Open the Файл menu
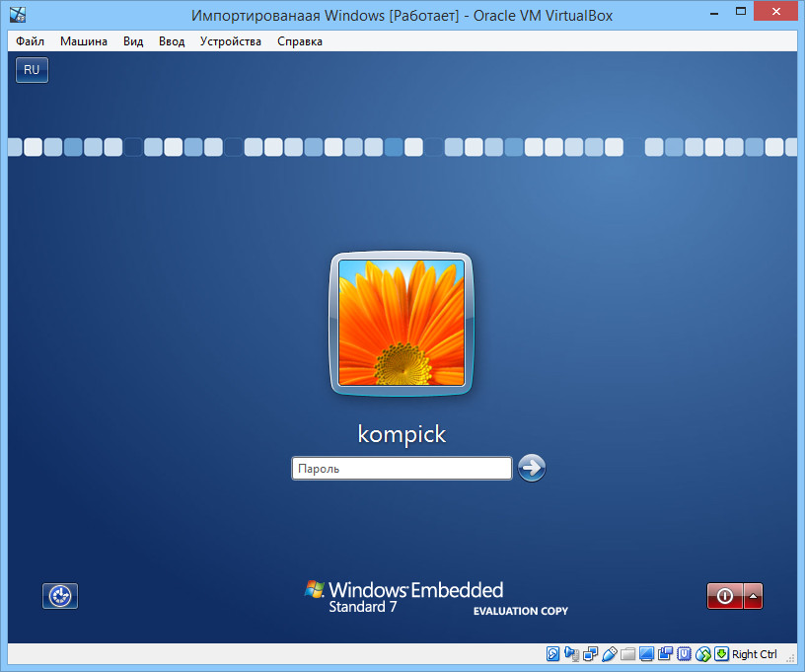Viewport: 805px width, 672px height. [x=30, y=41]
